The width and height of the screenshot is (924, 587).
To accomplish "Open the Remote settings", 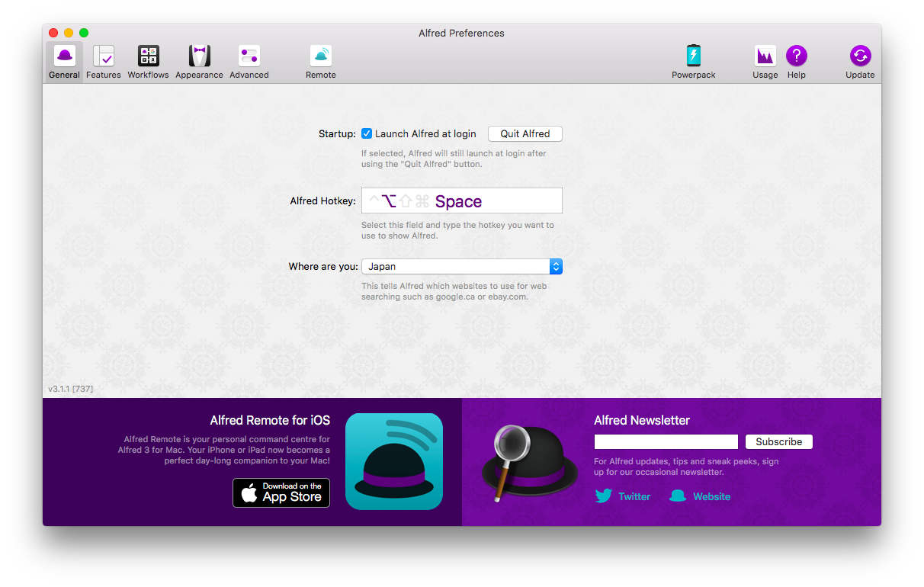I will [x=321, y=61].
